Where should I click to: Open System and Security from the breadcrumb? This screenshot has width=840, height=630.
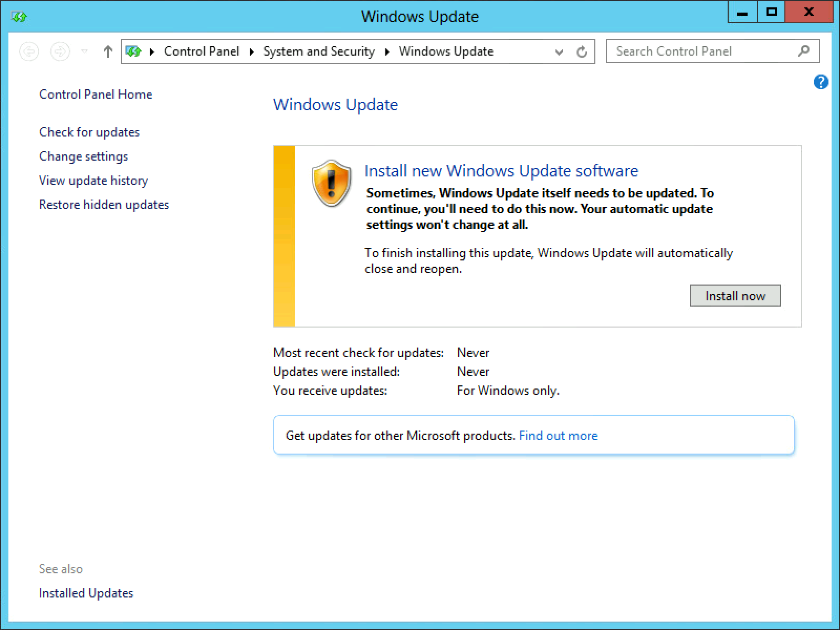click(x=319, y=51)
